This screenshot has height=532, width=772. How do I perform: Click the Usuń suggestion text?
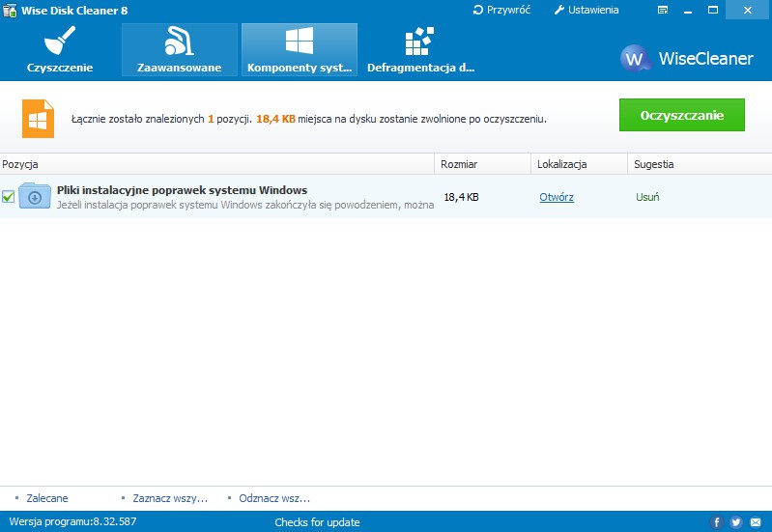pos(647,197)
